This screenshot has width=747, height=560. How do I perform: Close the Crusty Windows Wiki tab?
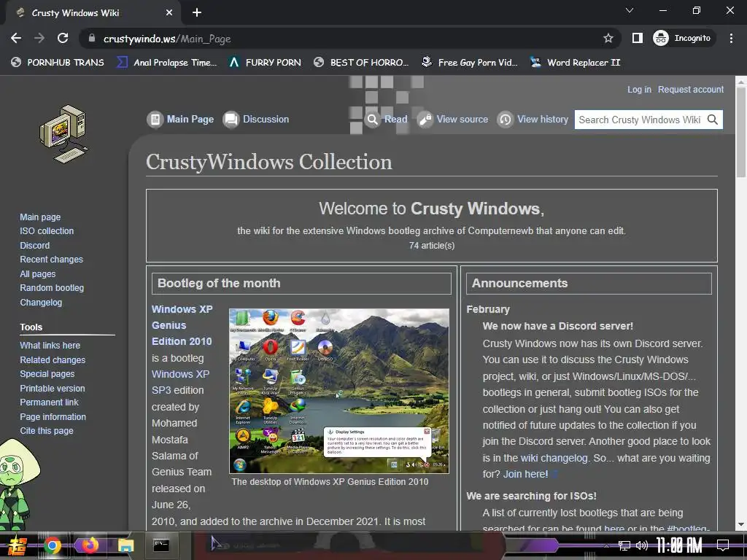[x=169, y=13]
